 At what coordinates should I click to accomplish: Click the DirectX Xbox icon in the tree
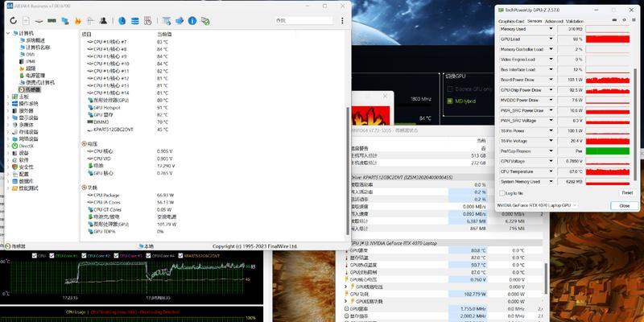click(x=14, y=147)
